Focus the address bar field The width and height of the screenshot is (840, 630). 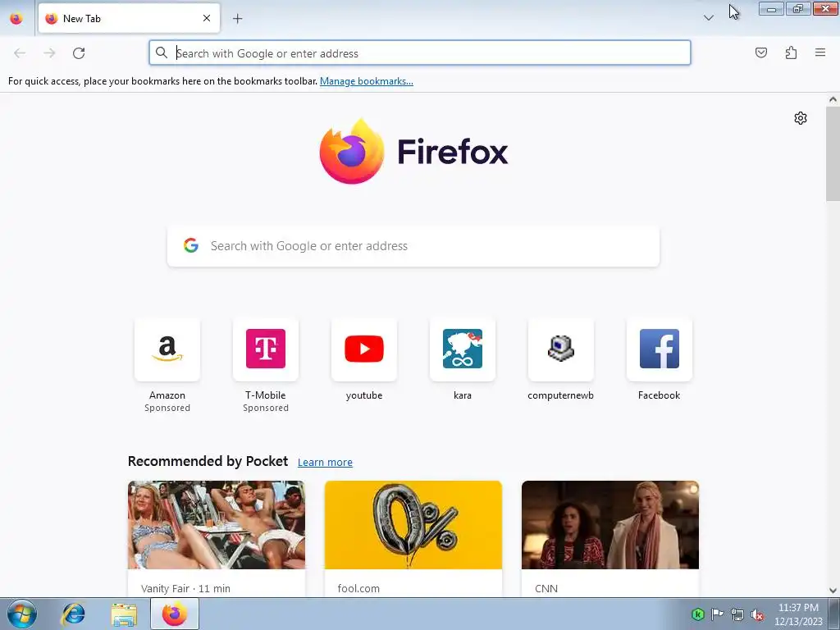point(420,53)
